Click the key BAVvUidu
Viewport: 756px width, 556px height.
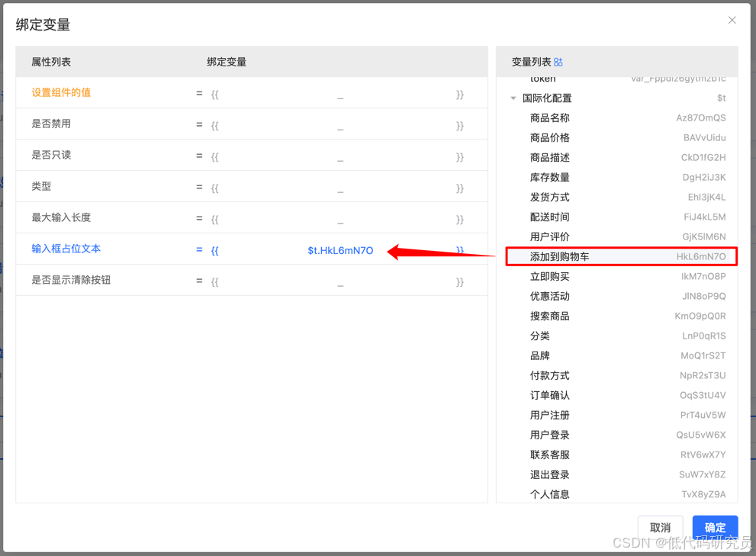point(704,138)
